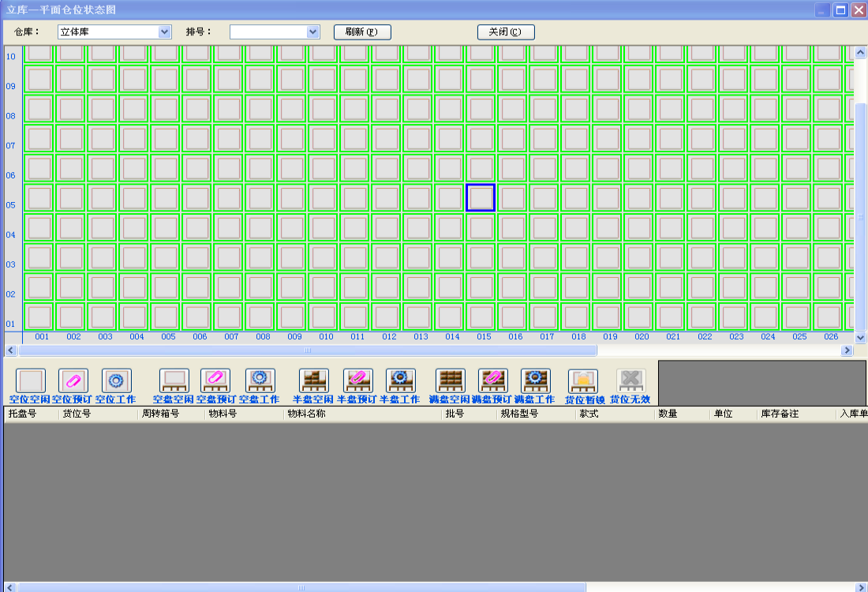Image resolution: width=868 pixels, height=592 pixels.
Task: Maximize the 立库 window
Action: [x=840, y=10]
